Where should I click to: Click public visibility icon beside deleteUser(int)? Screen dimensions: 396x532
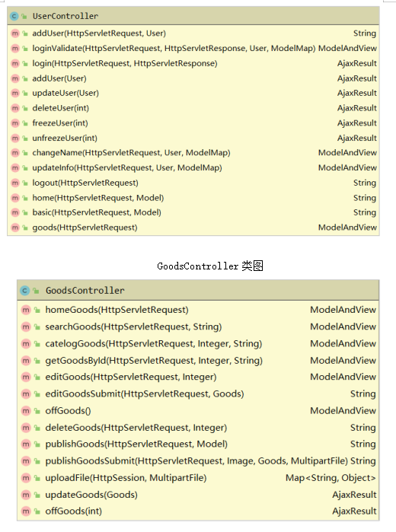pos(25,108)
